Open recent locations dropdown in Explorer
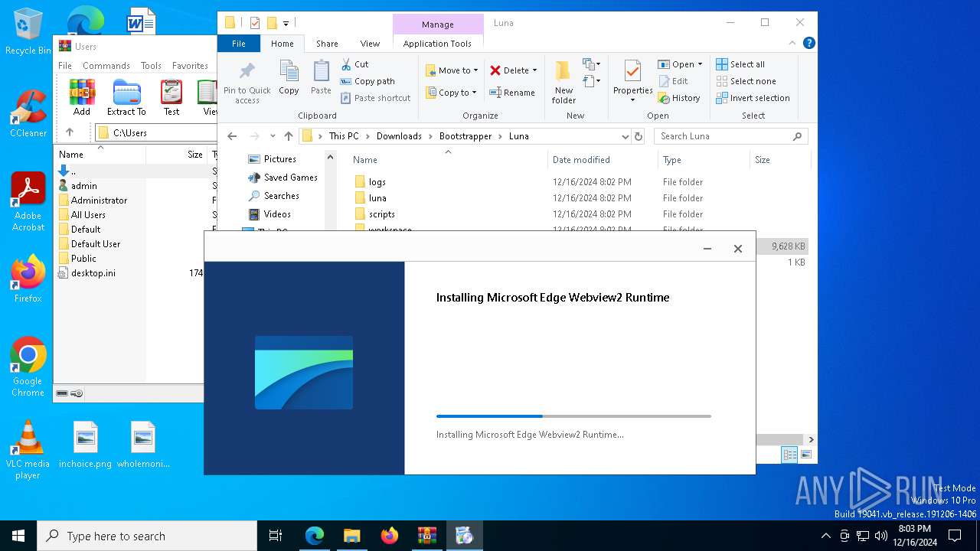980x551 pixels. point(272,136)
